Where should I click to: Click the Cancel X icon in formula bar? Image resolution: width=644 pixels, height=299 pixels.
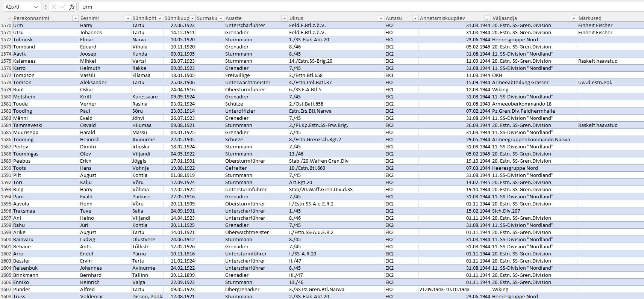pyautogui.click(x=54, y=7)
